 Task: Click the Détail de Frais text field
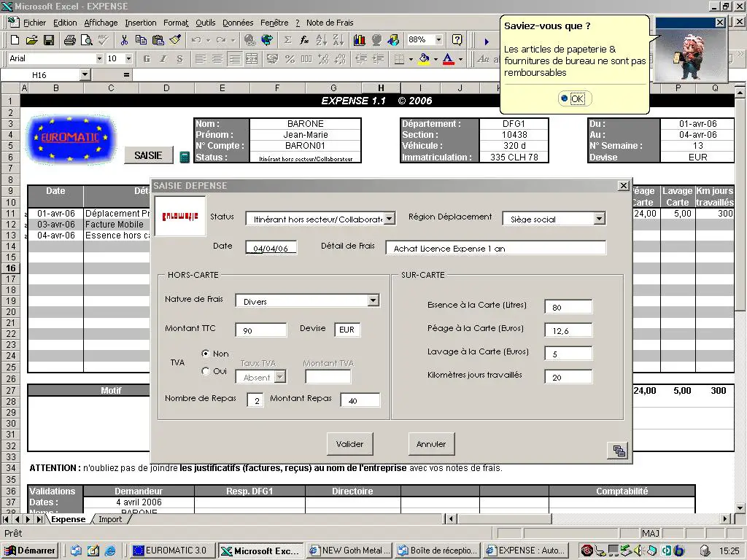(495, 248)
